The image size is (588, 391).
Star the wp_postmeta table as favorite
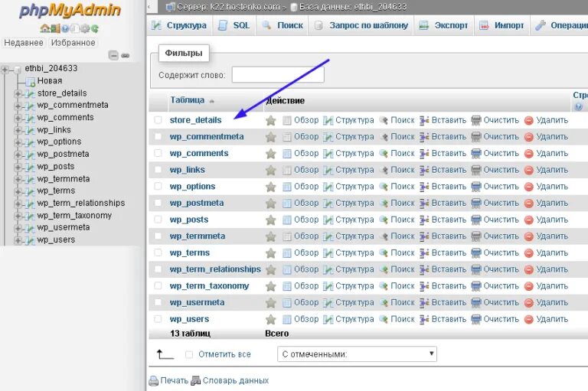(x=271, y=204)
